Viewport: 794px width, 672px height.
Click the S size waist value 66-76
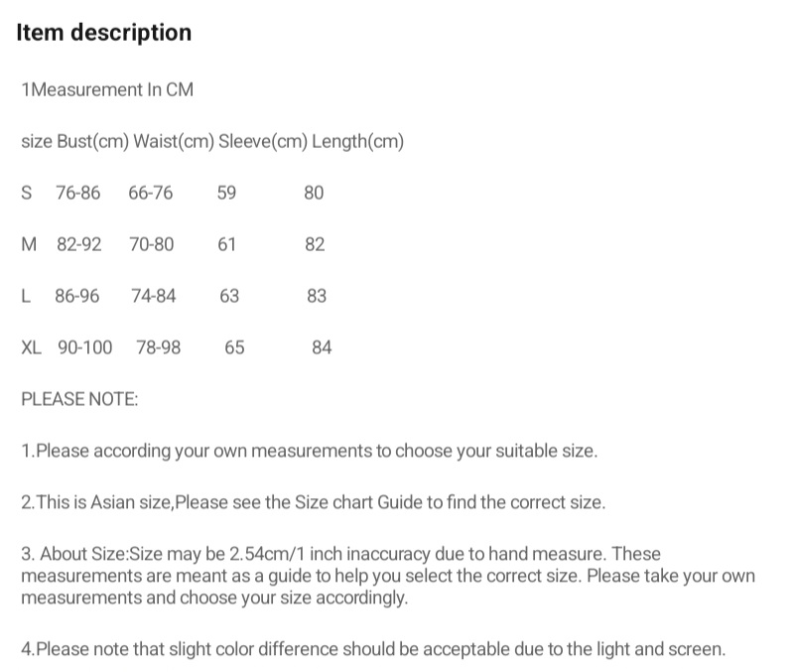[151, 194]
